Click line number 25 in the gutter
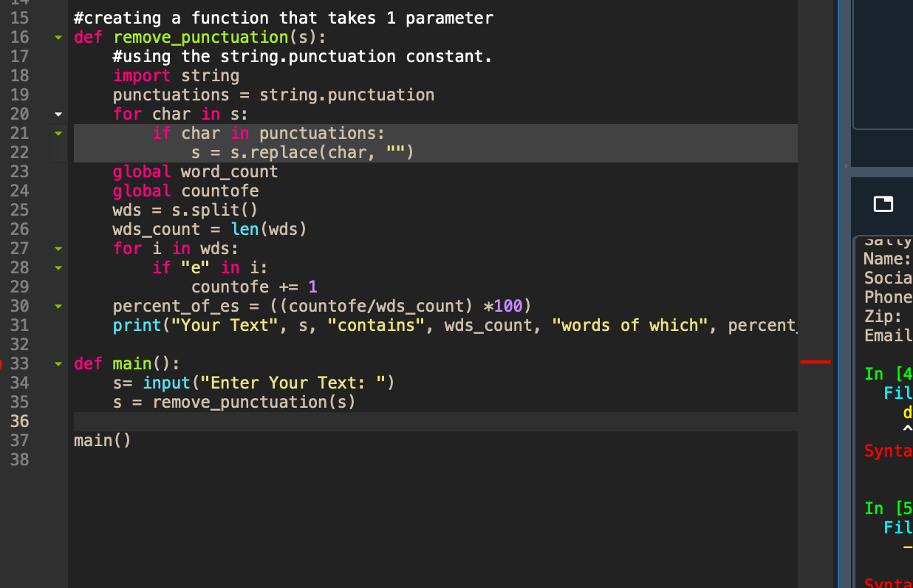This screenshot has height=588, width=913. (x=20, y=210)
